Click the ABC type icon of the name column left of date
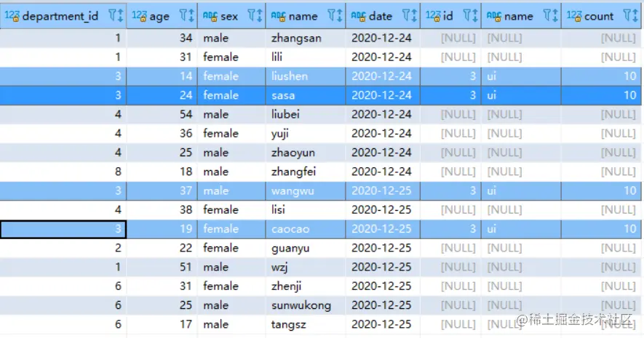This screenshot has width=644, height=338. click(278, 17)
